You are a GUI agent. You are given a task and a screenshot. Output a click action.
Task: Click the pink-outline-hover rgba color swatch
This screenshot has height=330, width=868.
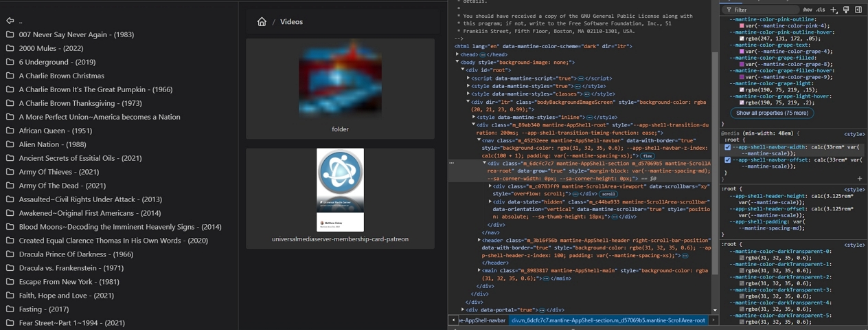742,38
